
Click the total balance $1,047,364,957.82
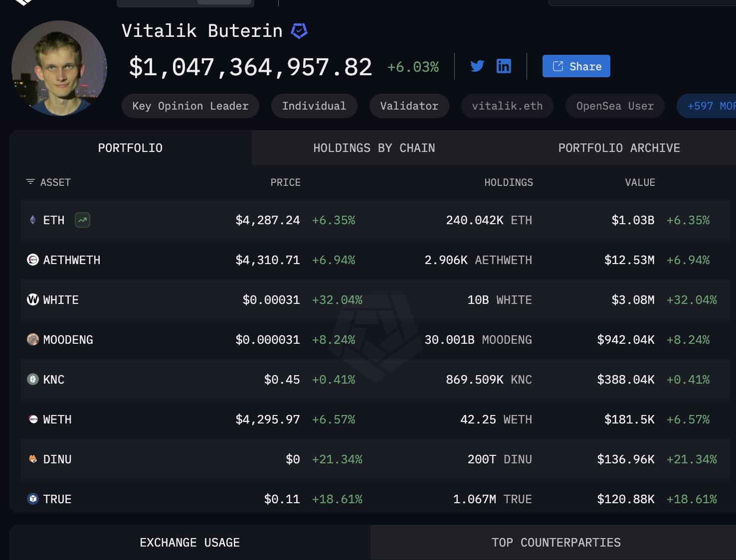251,67
